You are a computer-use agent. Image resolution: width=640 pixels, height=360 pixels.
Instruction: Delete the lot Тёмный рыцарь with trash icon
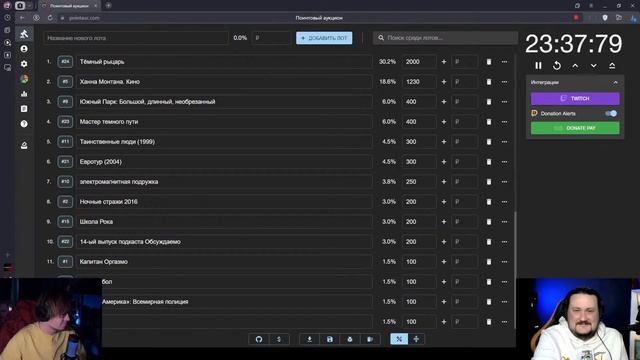pyautogui.click(x=489, y=62)
